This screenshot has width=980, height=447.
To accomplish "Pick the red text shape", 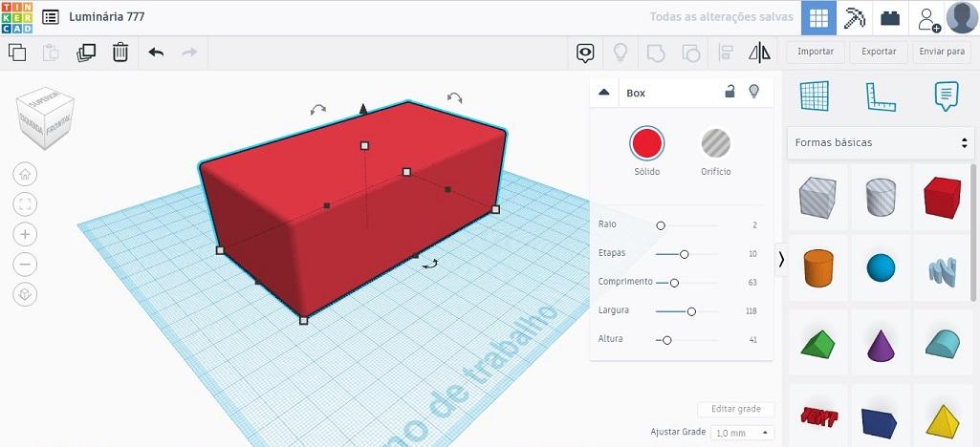I will (818, 417).
